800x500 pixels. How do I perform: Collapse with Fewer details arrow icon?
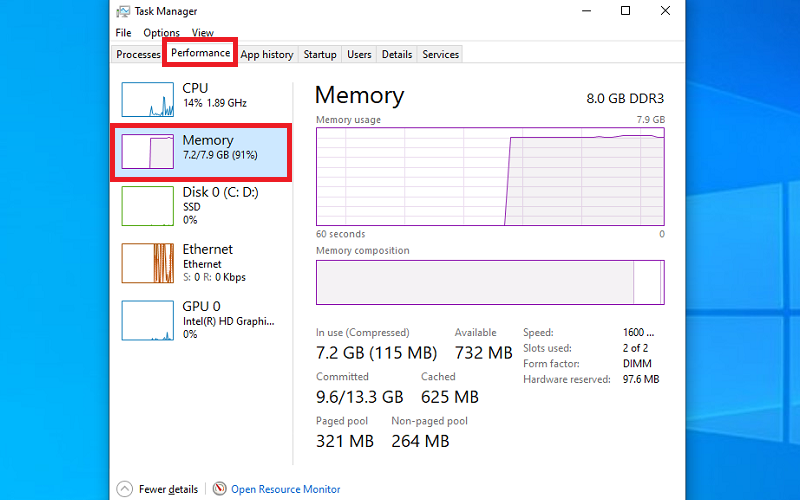tap(125, 489)
